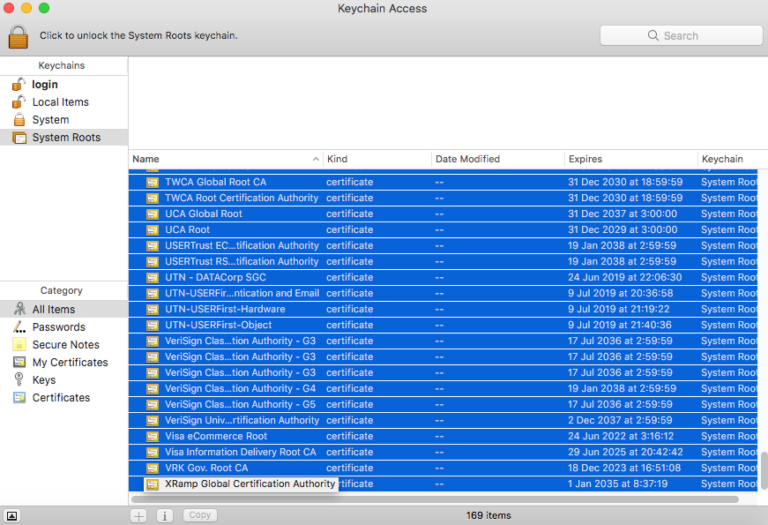The height and width of the screenshot is (525, 768).
Task: Click the vertical scrollbar of the certificate list
Action: point(762,468)
